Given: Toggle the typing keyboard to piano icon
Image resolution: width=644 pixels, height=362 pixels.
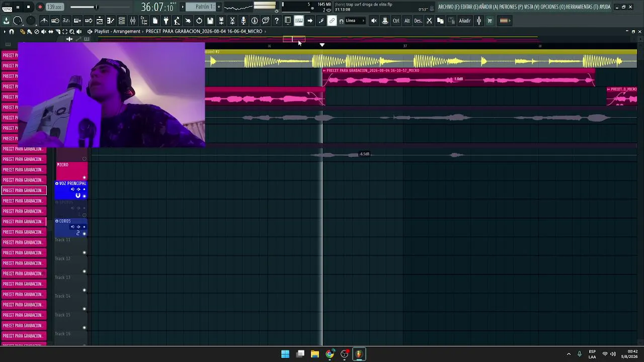Looking at the screenshot, I should pyautogui.click(x=299, y=21).
